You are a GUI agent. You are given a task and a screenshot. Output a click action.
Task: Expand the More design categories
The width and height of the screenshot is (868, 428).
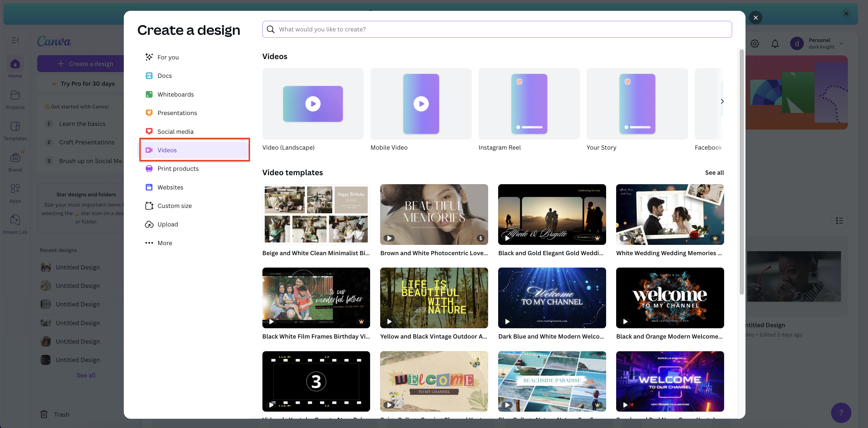164,243
